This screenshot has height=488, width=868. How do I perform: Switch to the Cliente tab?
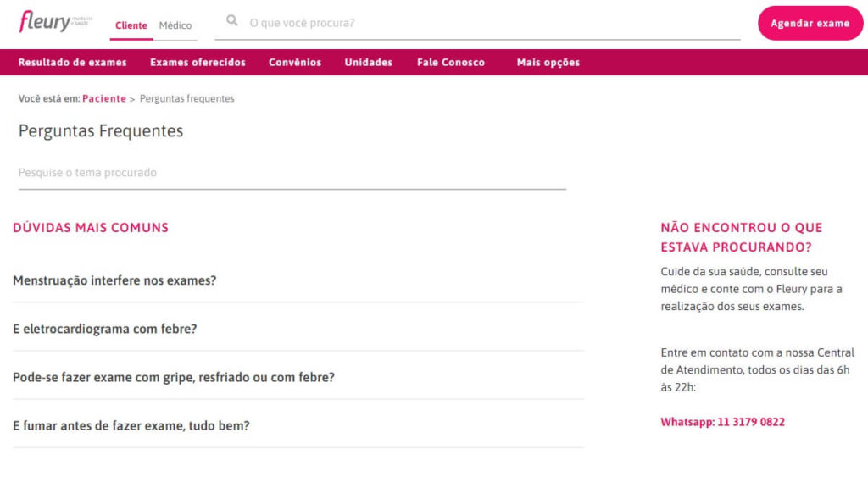tap(131, 25)
